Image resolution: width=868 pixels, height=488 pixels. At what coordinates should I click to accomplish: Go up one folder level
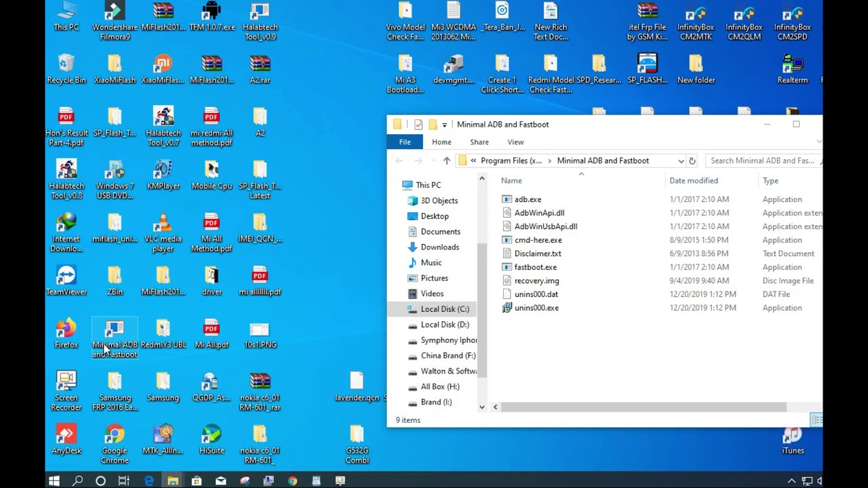tap(446, 161)
